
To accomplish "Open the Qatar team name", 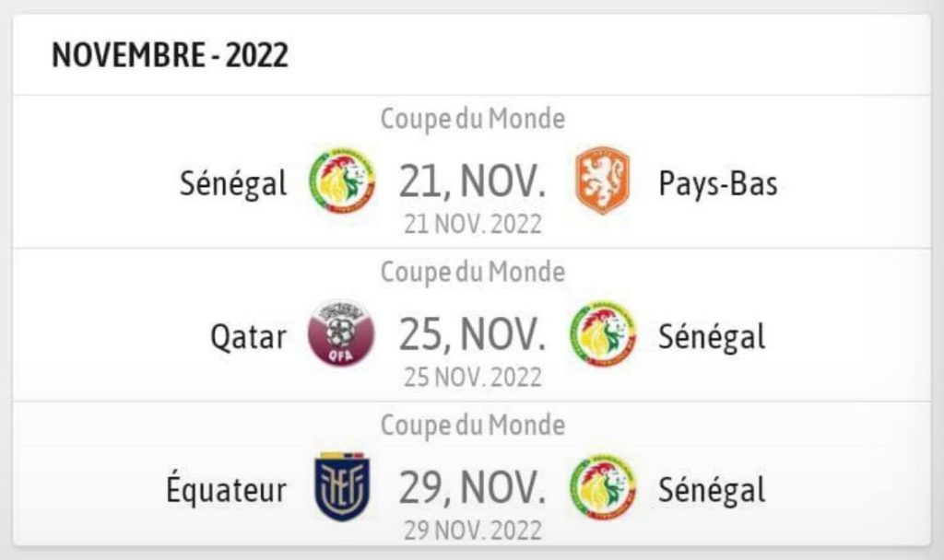I will pyautogui.click(x=248, y=337).
